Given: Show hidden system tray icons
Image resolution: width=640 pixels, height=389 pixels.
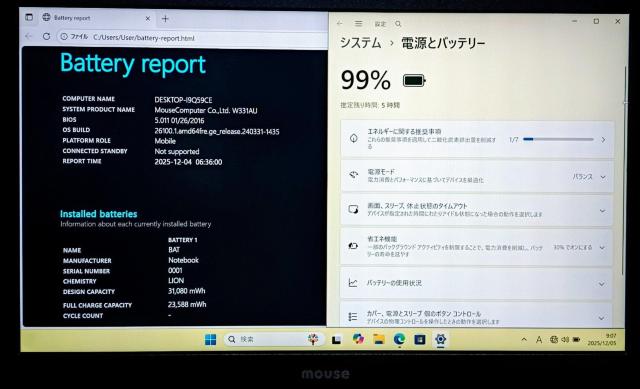Looking at the screenshot, I should [x=524, y=339].
